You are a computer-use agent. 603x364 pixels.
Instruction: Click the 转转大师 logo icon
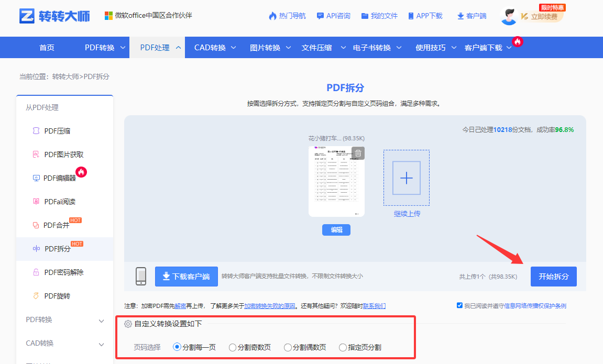coord(27,16)
